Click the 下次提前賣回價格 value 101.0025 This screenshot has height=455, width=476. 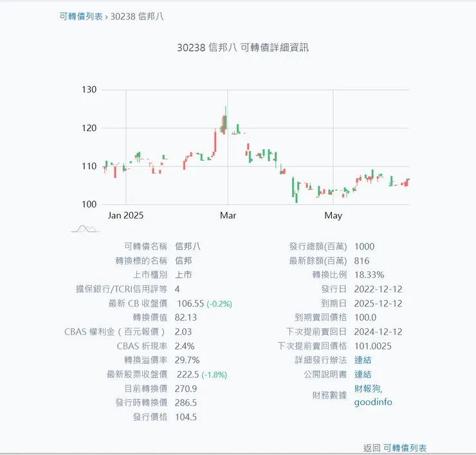(x=373, y=346)
